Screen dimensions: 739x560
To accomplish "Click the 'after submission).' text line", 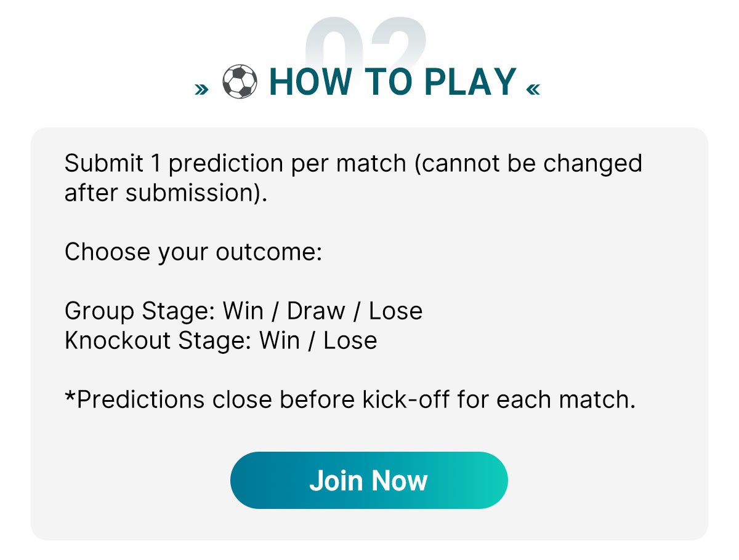I will coord(166,193).
